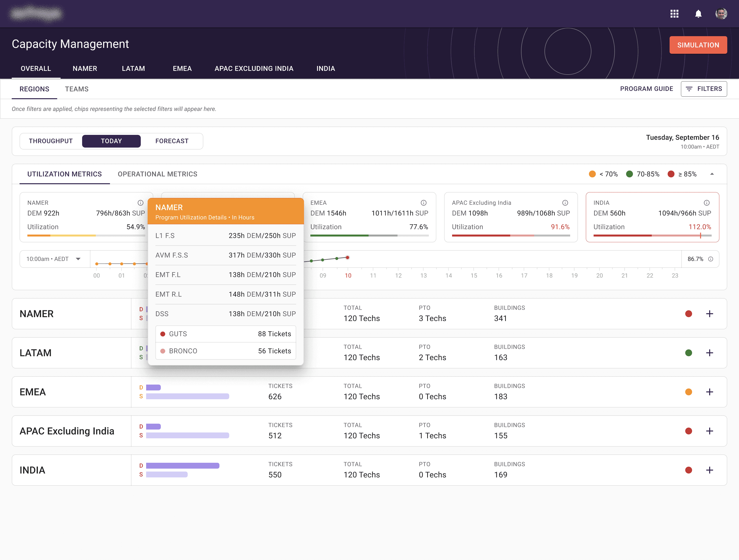Expand the EMEA region row
The width and height of the screenshot is (739, 560).
[710, 392]
